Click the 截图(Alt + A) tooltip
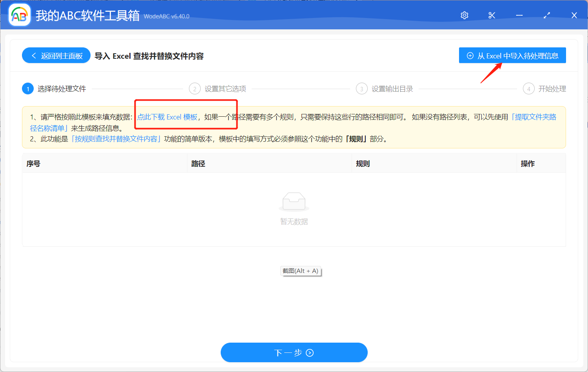Image resolution: width=588 pixels, height=372 pixels. pos(300,271)
